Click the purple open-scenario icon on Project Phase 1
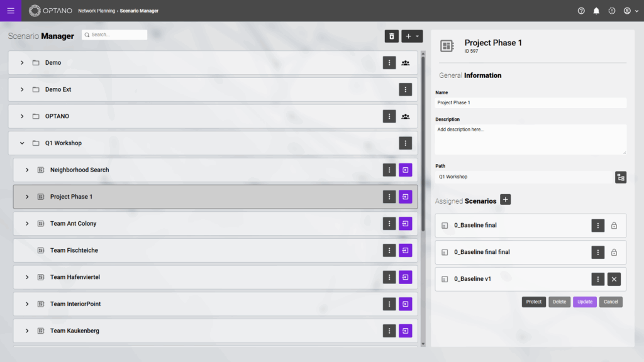Screen dimensions: 644x362 [405, 196]
